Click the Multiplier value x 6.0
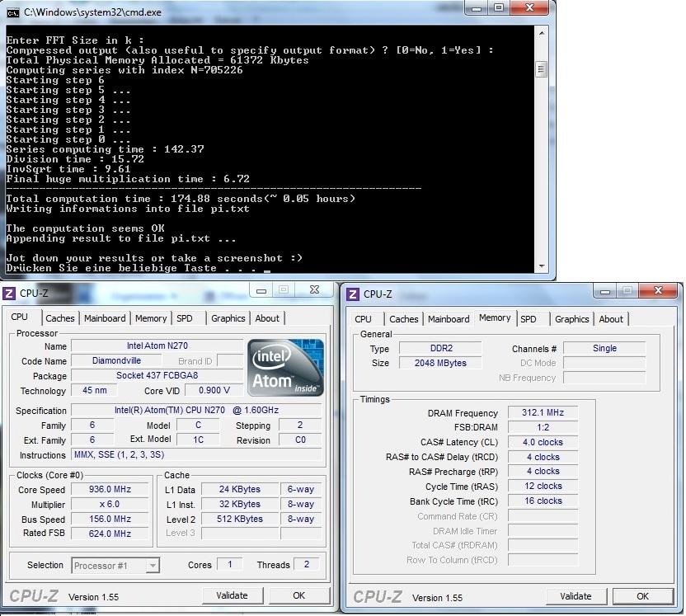 tap(110, 504)
